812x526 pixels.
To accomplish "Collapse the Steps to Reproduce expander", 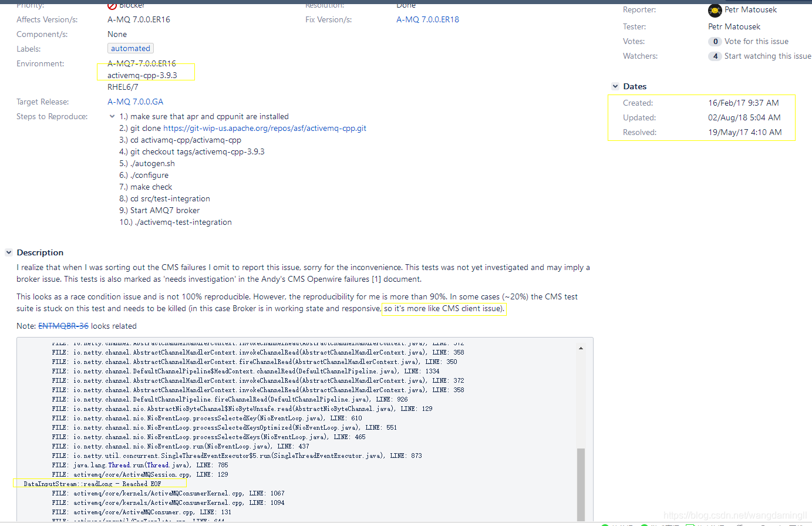I will coord(112,116).
